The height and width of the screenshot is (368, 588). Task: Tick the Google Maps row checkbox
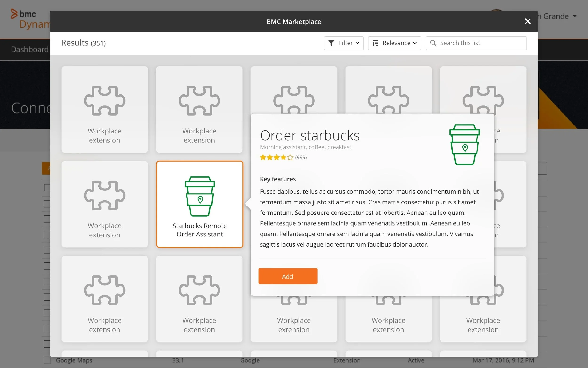[x=47, y=360]
